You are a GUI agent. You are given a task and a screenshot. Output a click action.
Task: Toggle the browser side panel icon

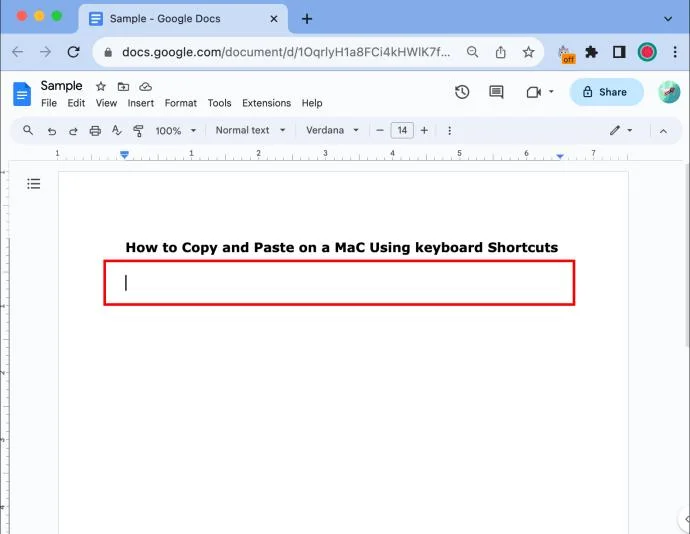[x=619, y=52]
